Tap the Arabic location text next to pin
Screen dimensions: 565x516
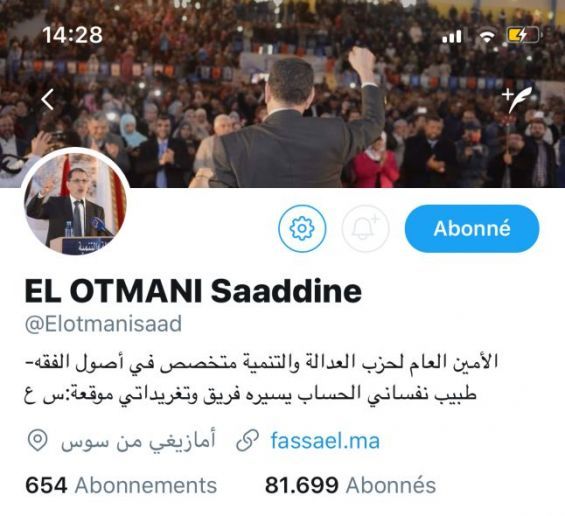(x=138, y=440)
